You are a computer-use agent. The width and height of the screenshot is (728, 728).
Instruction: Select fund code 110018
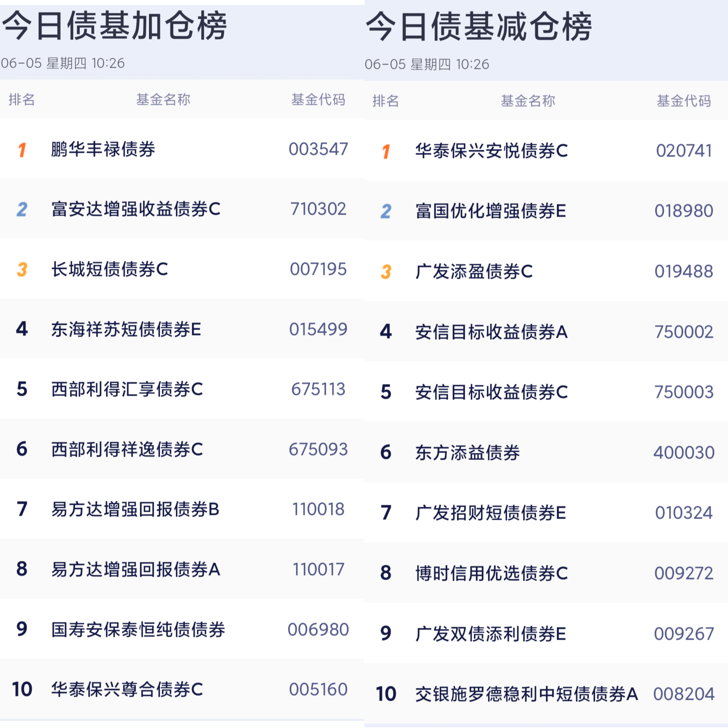pyautogui.click(x=318, y=509)
